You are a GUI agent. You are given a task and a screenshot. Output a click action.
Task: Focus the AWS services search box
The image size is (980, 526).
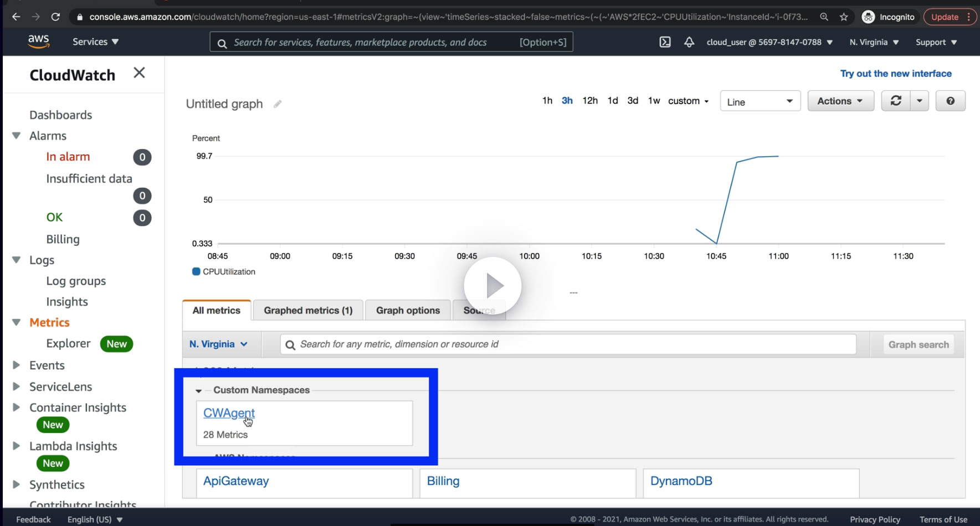391,42
